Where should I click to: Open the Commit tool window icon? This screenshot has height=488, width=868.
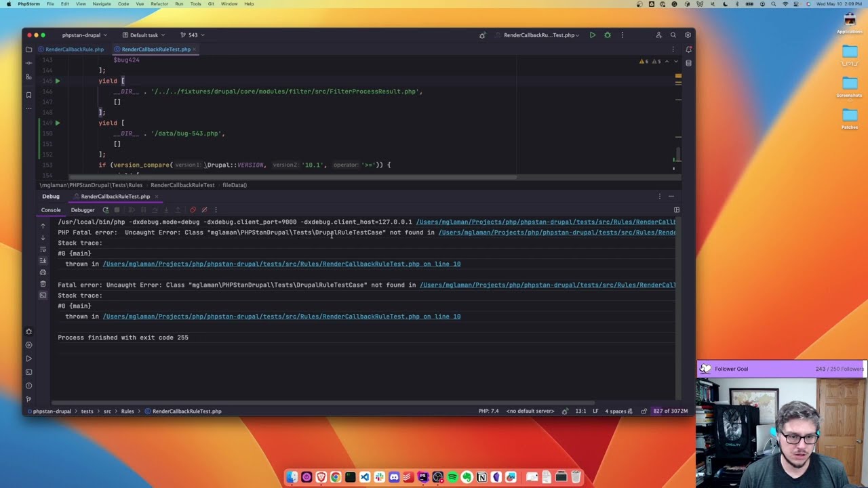(28, 63)
